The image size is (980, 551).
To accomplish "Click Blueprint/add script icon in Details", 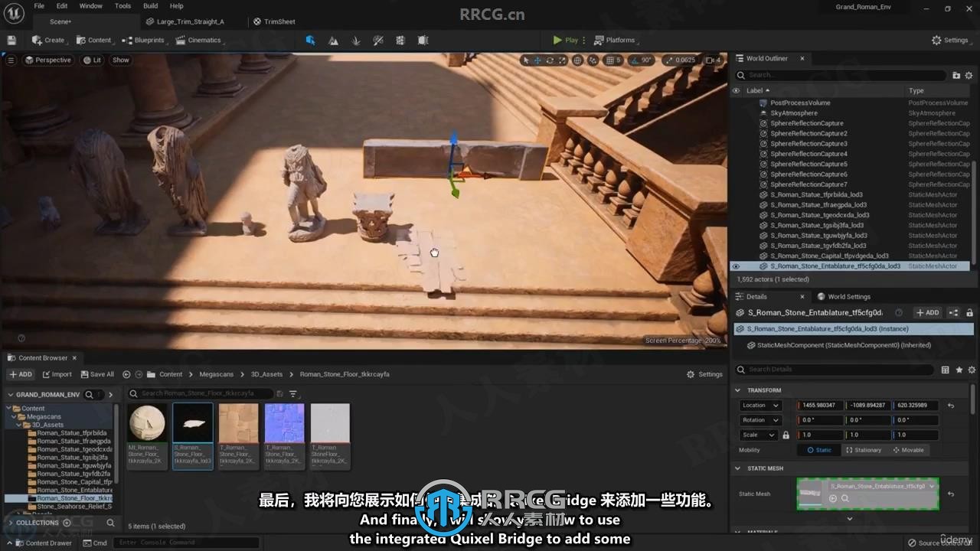I will tap(954, 313).
